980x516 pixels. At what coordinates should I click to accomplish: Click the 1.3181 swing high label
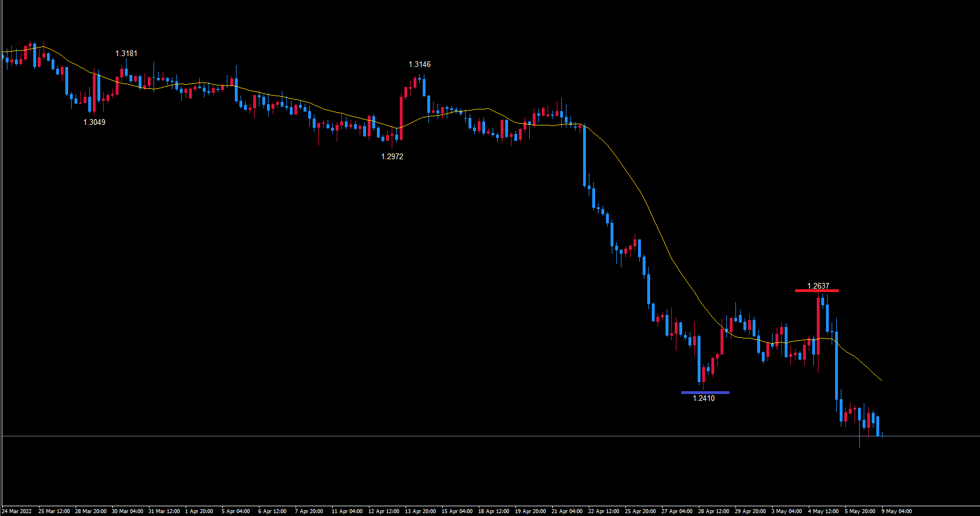pos(126,53)
